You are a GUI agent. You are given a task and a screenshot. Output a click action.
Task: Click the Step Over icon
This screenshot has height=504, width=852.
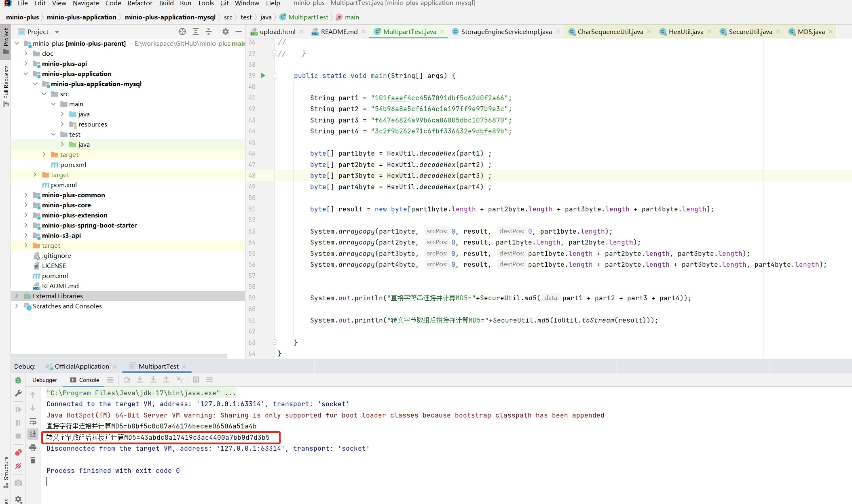[127, 380]
